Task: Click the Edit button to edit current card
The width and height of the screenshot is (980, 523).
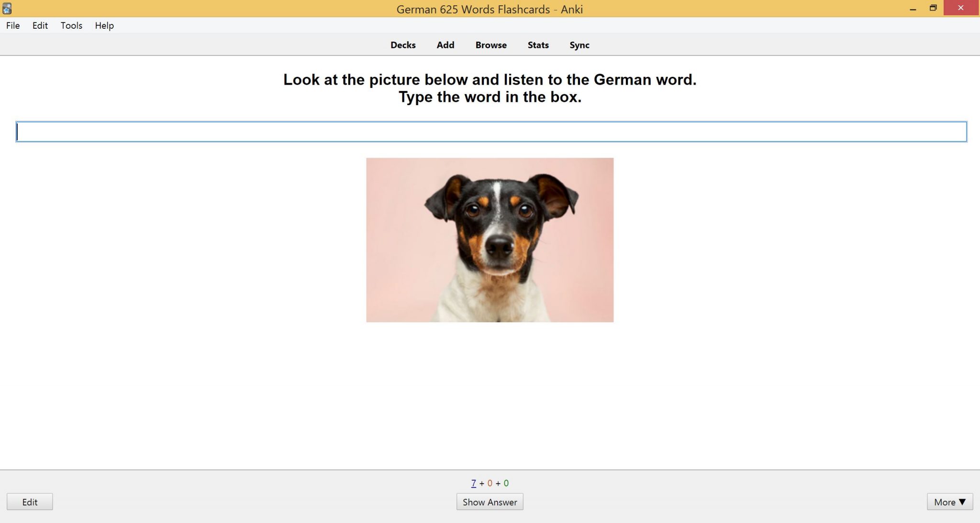Action: point(30,501)
